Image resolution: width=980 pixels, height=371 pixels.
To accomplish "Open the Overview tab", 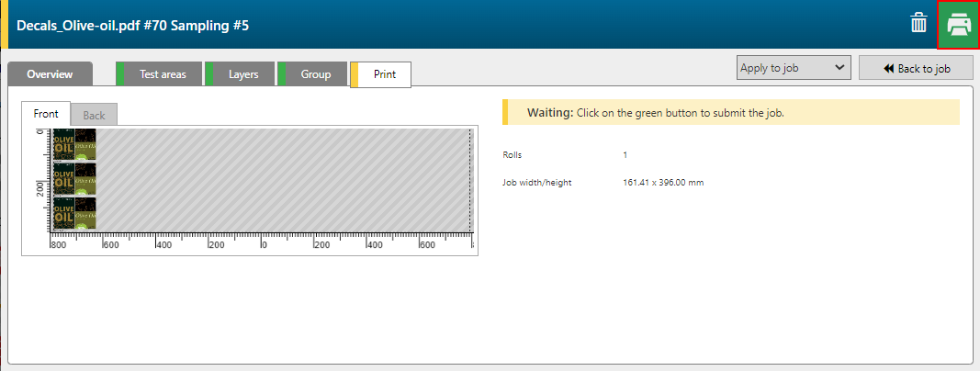I will [50, 74].
